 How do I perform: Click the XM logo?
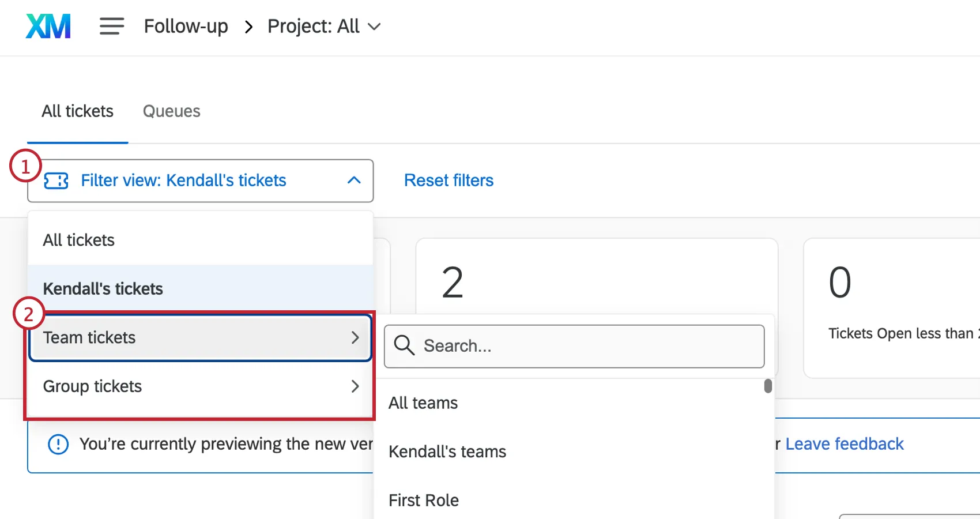[x=48, y=26]
